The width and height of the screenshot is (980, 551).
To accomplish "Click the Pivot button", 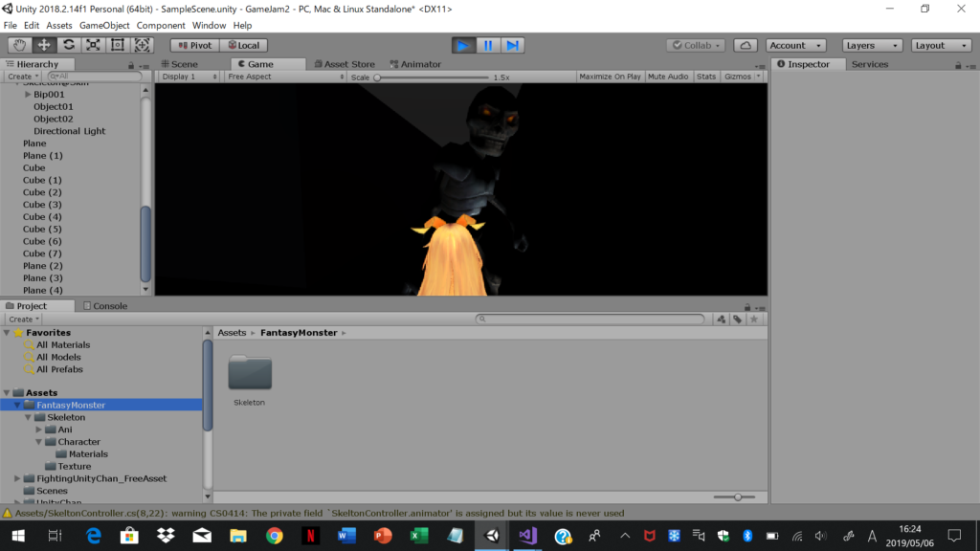I will [x=195, y=45].
